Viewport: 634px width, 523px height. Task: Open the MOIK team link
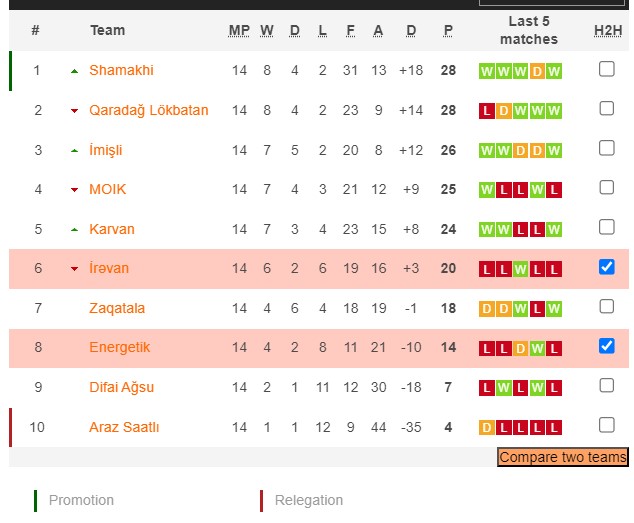107,189
